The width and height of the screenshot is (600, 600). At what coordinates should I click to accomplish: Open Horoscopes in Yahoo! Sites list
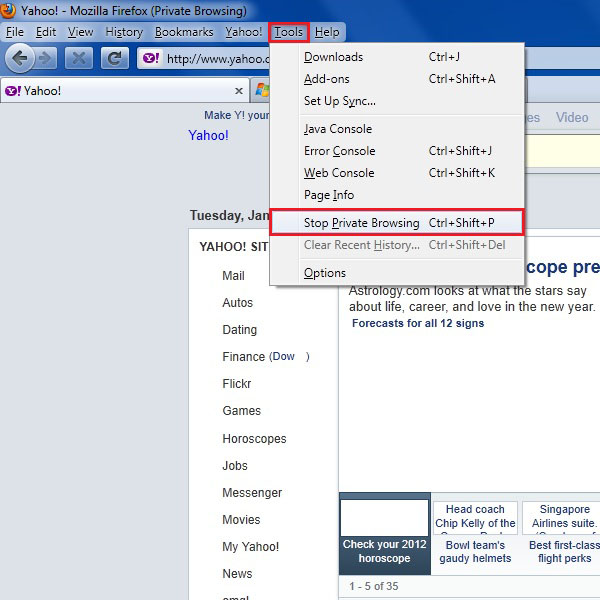254,439
